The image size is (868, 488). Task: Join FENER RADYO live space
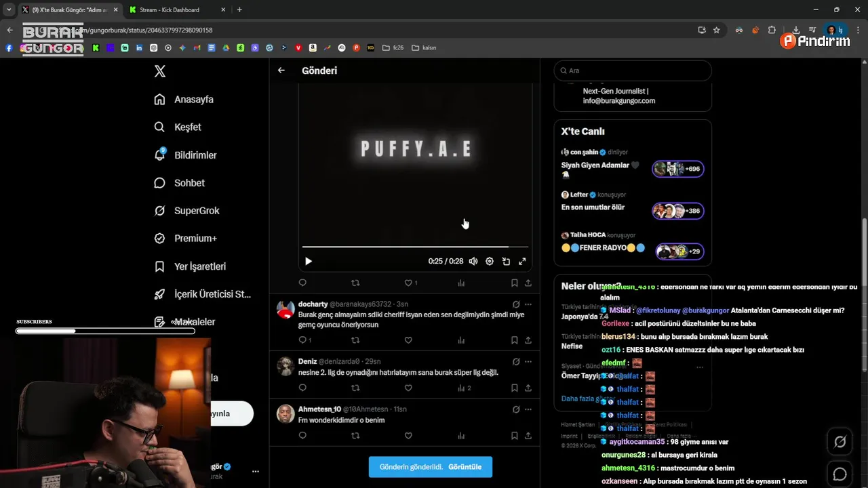coord(679,251)
